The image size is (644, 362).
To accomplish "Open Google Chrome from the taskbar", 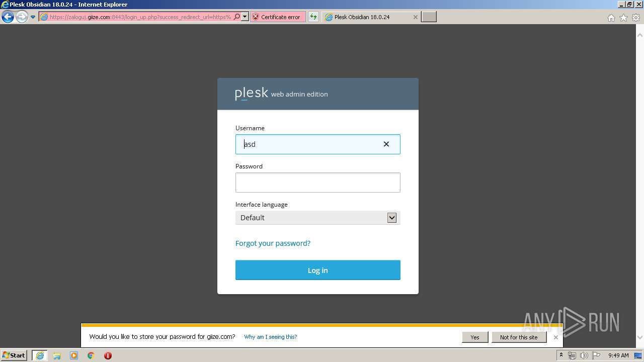I will tap(91, 355).
